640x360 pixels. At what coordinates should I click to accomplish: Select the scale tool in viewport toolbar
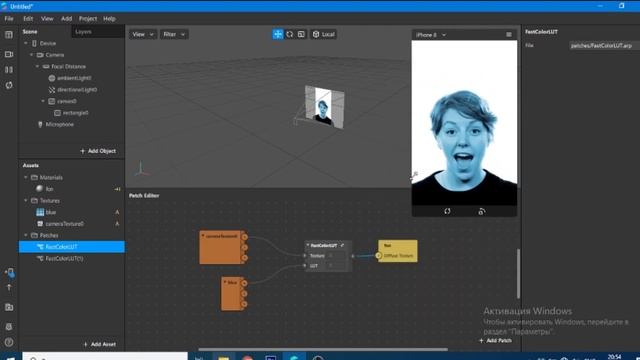tap(301, 34)
